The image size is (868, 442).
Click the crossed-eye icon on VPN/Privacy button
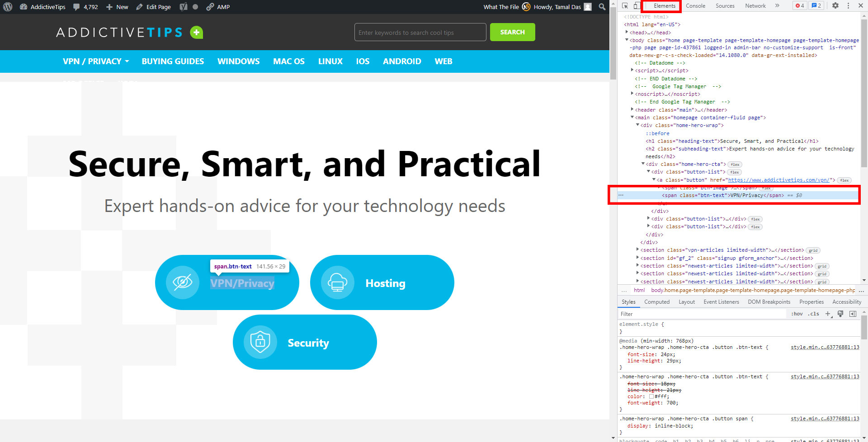click(183, 282)
